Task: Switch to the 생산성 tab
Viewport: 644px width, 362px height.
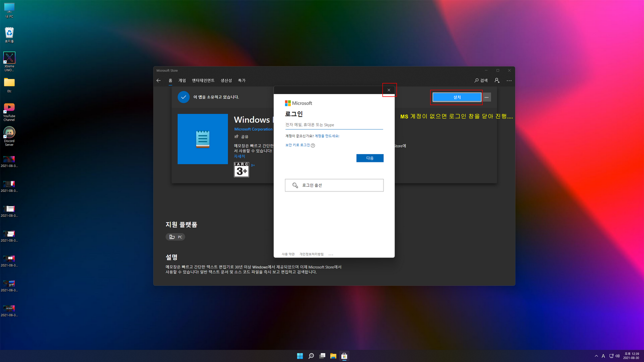Action: pos(226,80)
